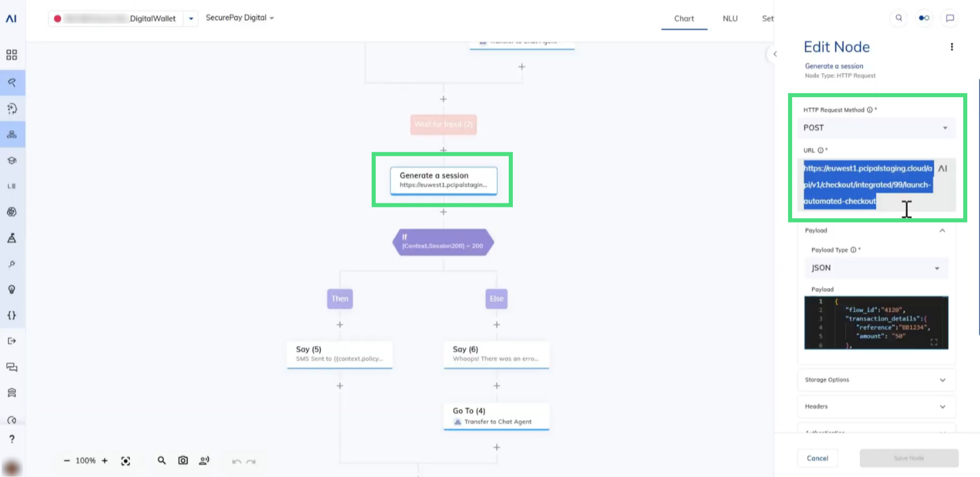980x477 pixels.
Task: Switch to the NLU tab
Action: point(730,18)
